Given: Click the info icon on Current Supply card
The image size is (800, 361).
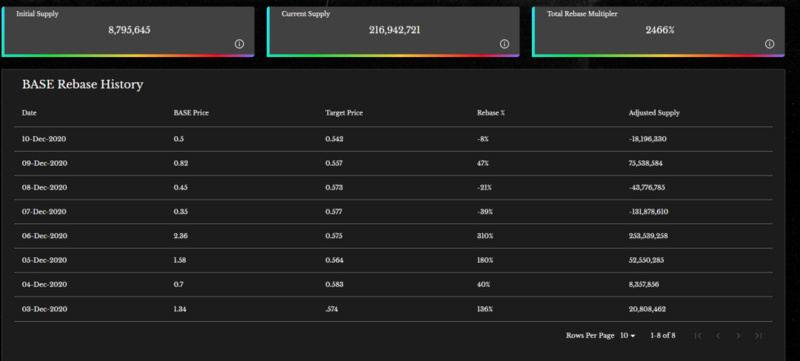Looking at the screenshot, I should pyautogui.click(x=505, y=44).
